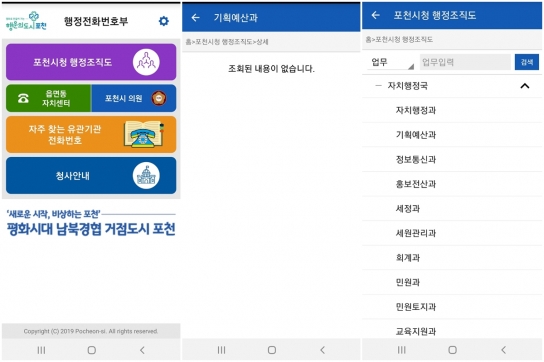The height and width of the screenshot is (362, 544).
Task: Click the 검색 search button
Action: click(527, 62)
